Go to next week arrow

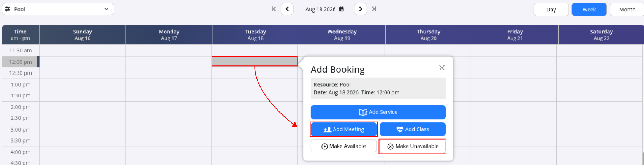[361, 9]
